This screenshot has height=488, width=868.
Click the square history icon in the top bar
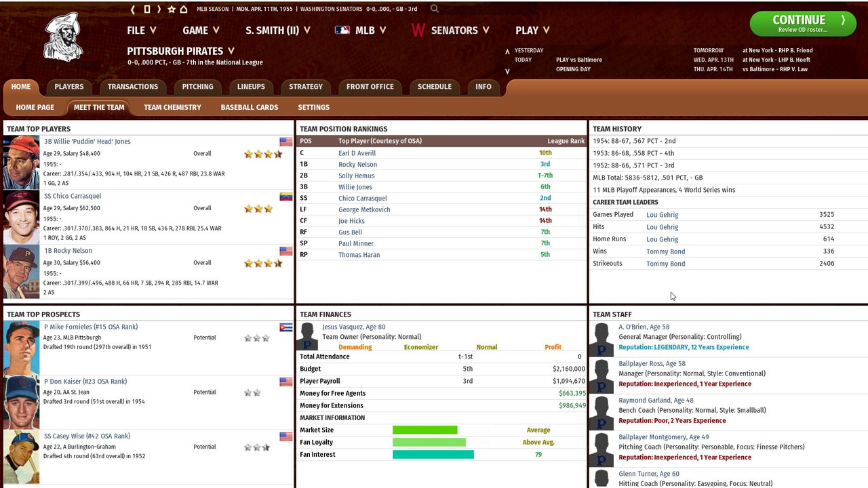146,9
